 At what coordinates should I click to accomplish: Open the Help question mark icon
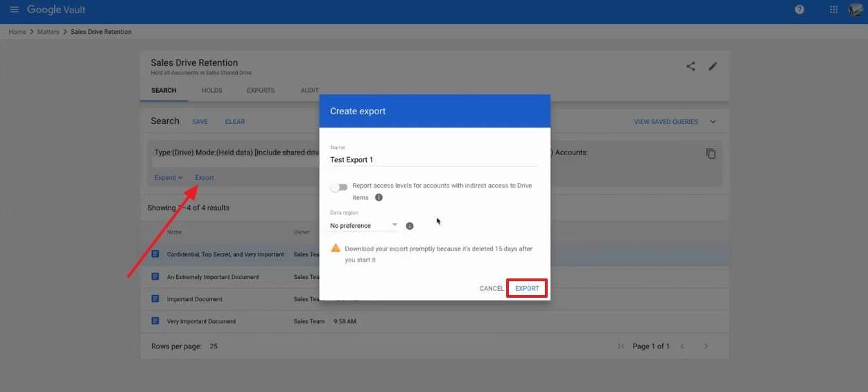click(x=799, y=10)
